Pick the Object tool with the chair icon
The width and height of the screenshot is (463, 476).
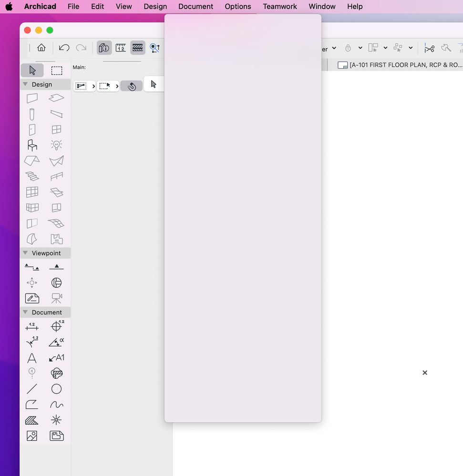(32, 145)
